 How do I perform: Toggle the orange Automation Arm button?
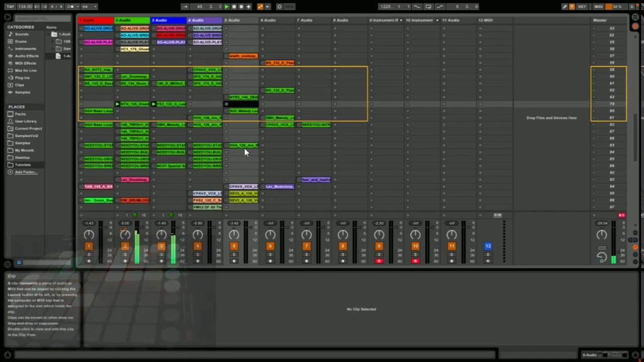tap(260, 7)
